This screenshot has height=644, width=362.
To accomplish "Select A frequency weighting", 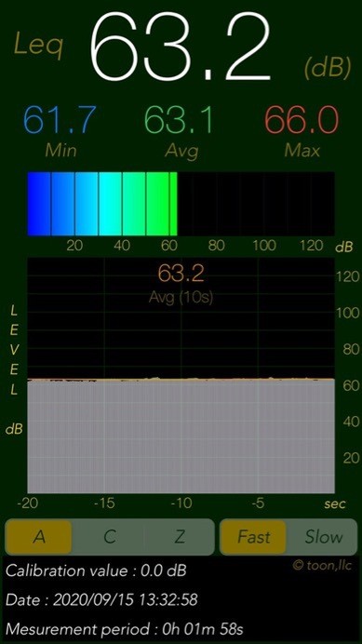I will coord(39,537).
